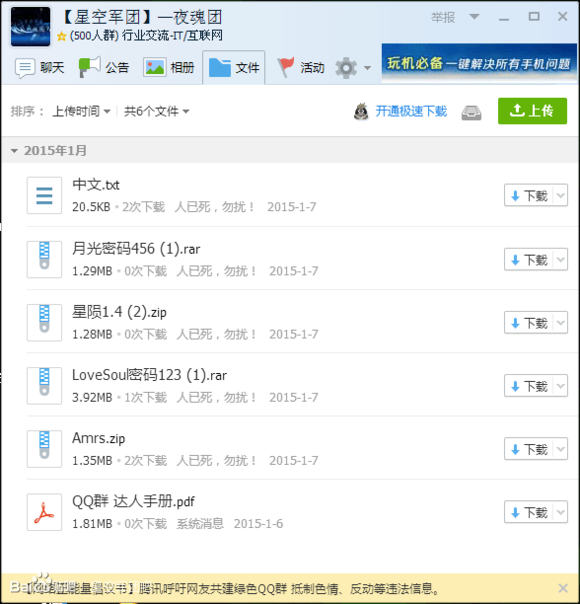This screenshot has height=604, width=580.
Task: Download Amrs.zip
Action: pos(529,449)
